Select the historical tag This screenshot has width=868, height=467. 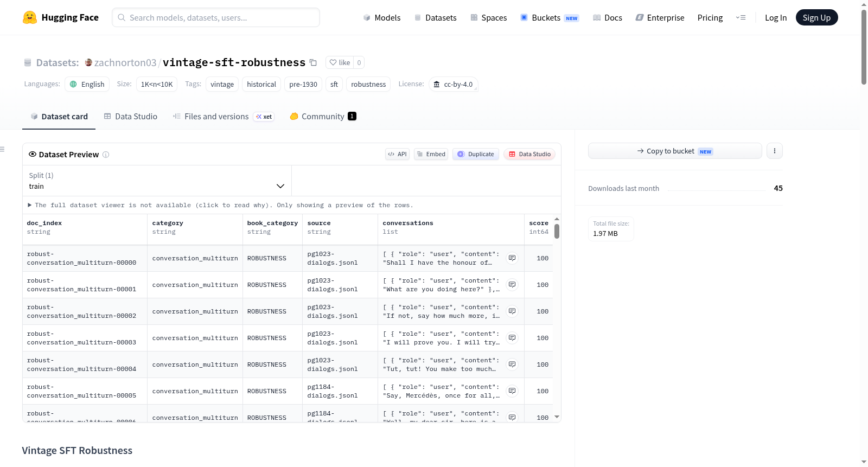coord(261,84)
